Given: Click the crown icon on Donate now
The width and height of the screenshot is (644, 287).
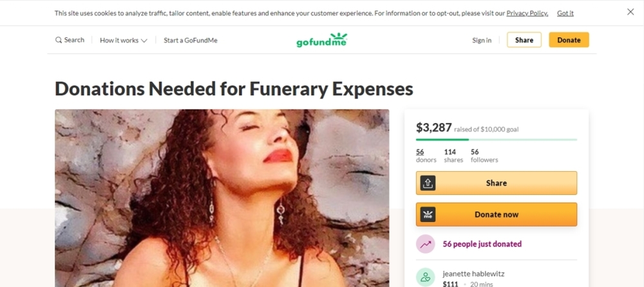Looking at the screenshot, I should (x=428, y=214).
